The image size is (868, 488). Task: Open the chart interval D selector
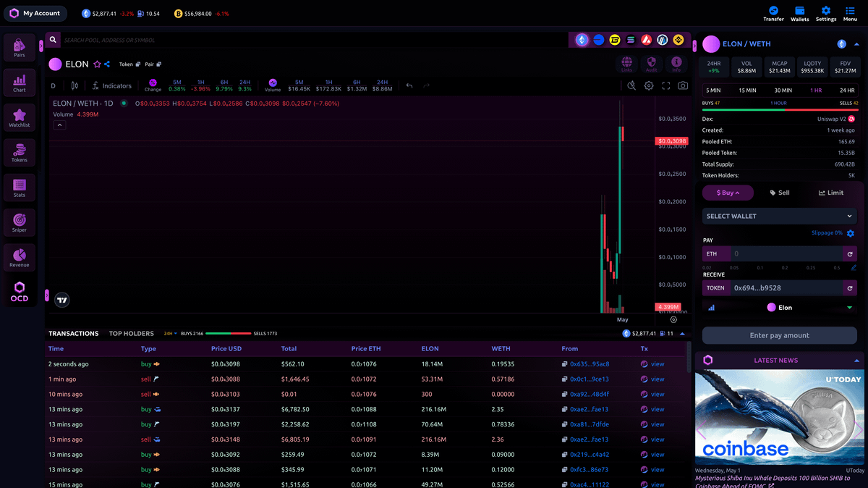tap(53, 85)
